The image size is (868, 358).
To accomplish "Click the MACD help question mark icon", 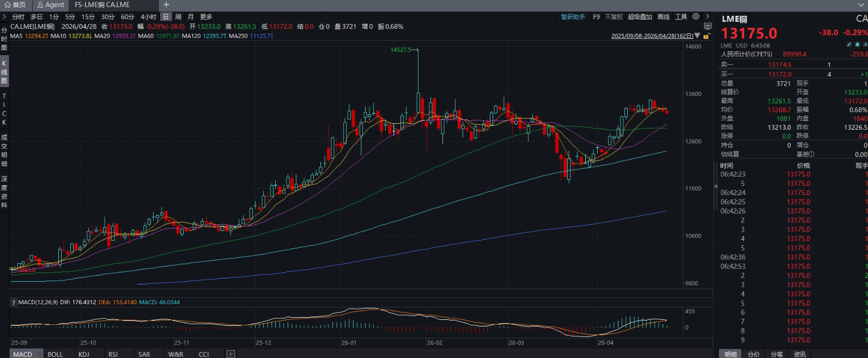I will 14,302.
